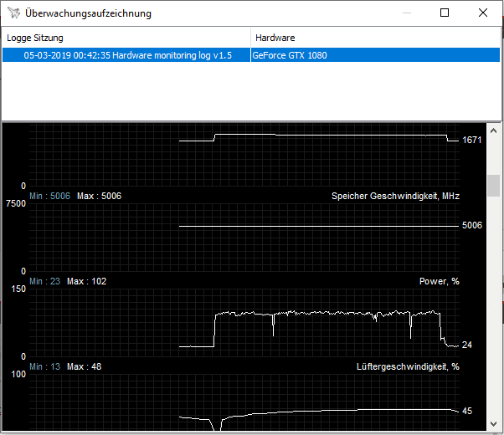Click the MSI Afterburner jet icon in title bar
The image size is (504, 435).
(14, 13)
